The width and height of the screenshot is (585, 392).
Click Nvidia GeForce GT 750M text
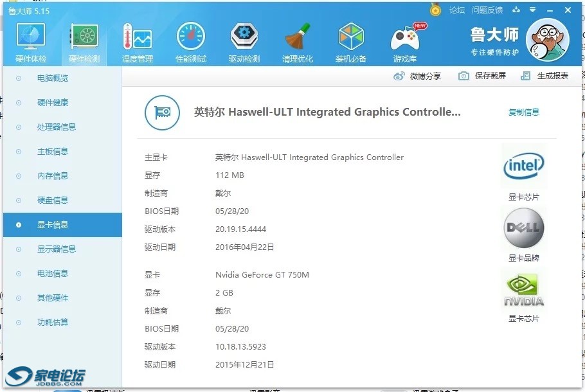coord(262,275)
